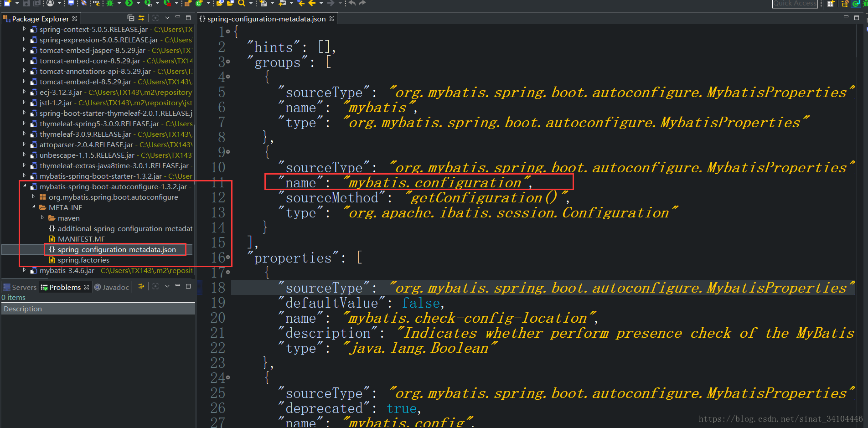This screenshot has width=868, height=428.
Task: Open the Run launch dropdown arrow
Action: point(138,3)
